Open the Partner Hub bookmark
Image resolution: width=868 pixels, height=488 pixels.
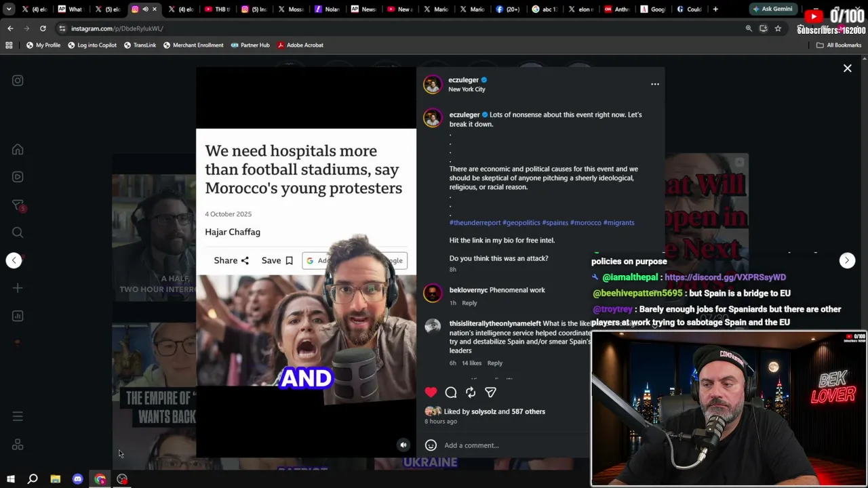pos(250,45)
